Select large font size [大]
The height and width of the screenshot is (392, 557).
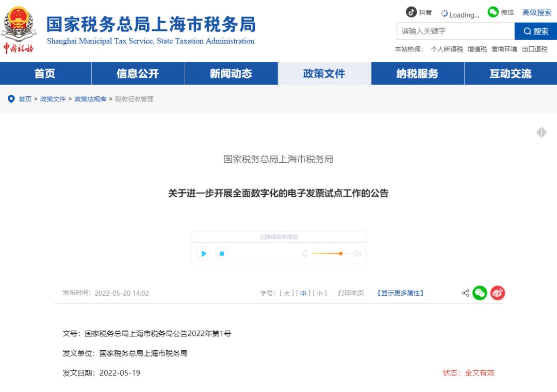[287, 292]
